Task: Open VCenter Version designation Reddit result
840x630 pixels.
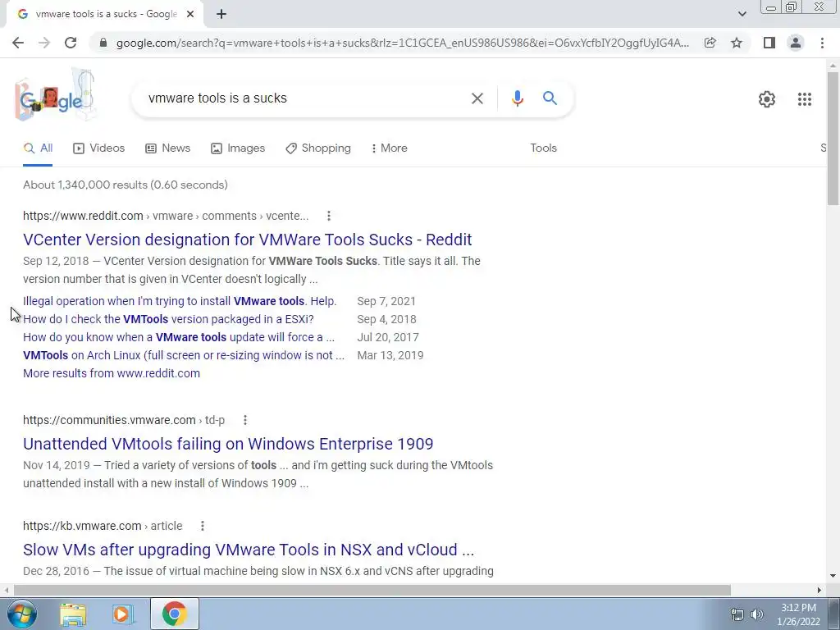Action: 248,240
